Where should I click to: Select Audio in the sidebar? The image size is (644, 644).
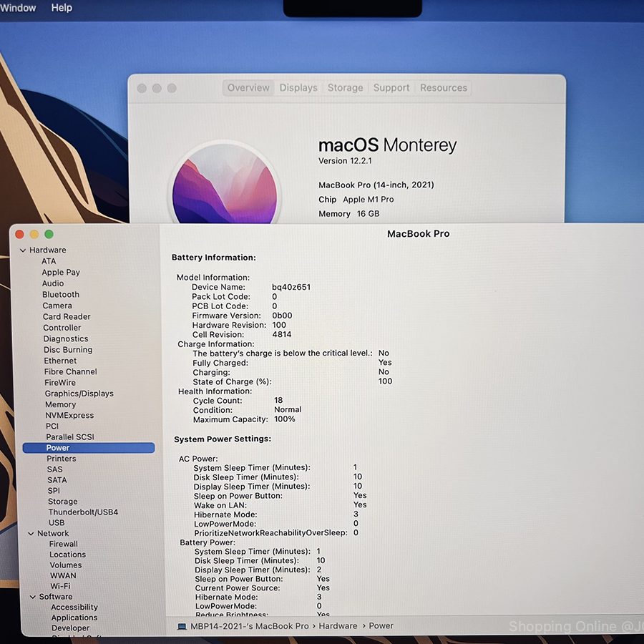pyautogui.click(x=53, y=283)
